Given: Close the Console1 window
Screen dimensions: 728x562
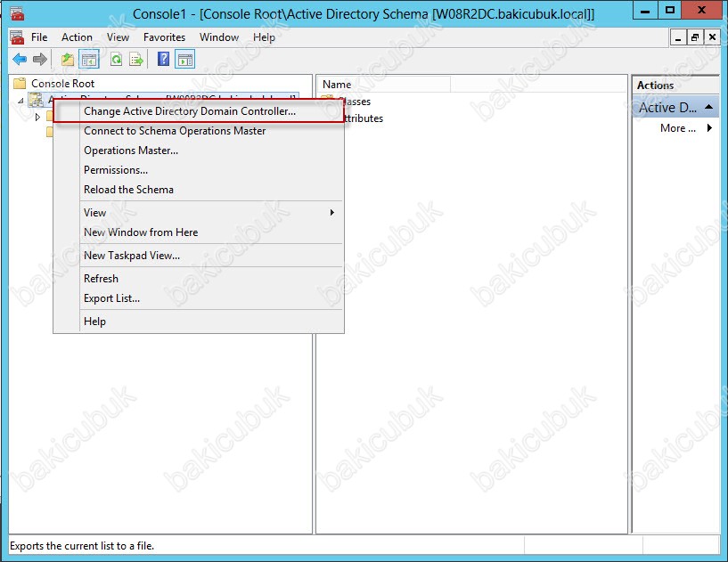Looking at the screenshot, I should [x=701, y=12].
